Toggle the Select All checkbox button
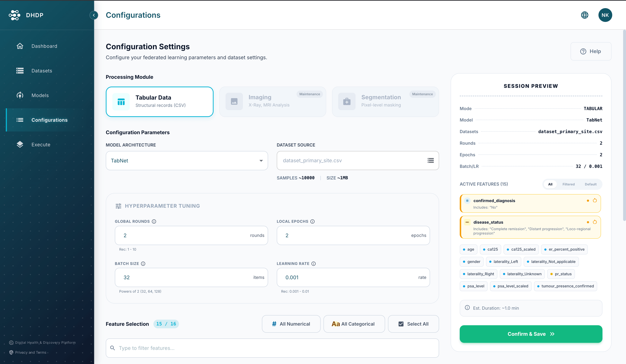The height and width of the screenshot is (364, 626). [413, 324]
